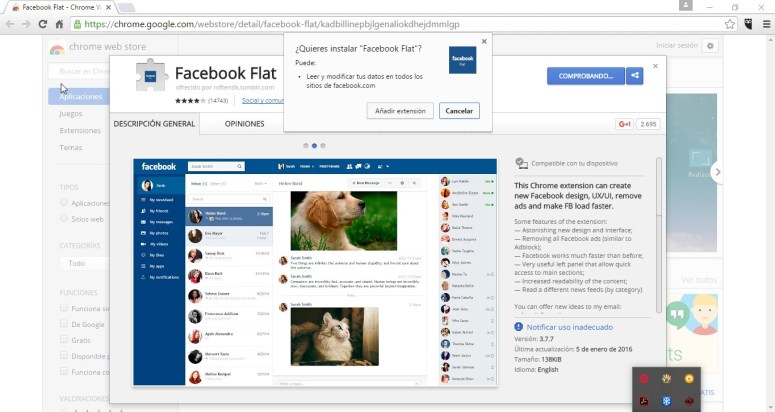Viewport: 775px width, 412px height.
Task: Click the puzzle piece extension icon
Action: click(151, 75)
